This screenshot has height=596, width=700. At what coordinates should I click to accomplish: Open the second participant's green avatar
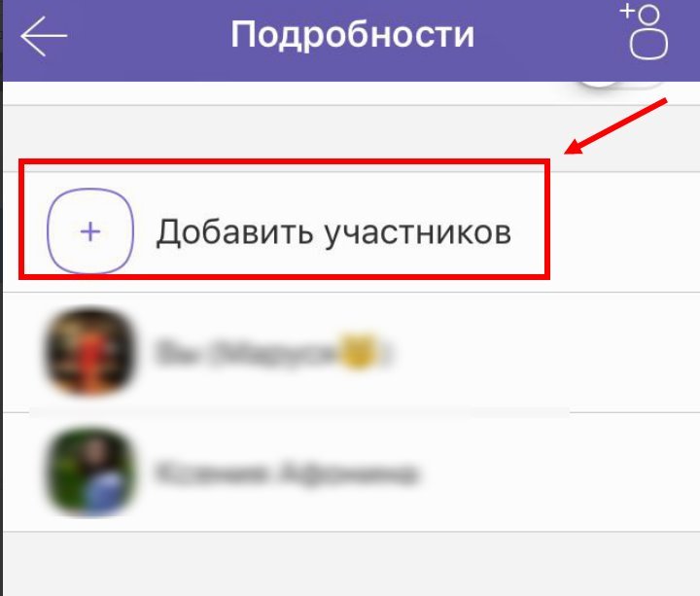pyautogui.click(x=90, y=472)
